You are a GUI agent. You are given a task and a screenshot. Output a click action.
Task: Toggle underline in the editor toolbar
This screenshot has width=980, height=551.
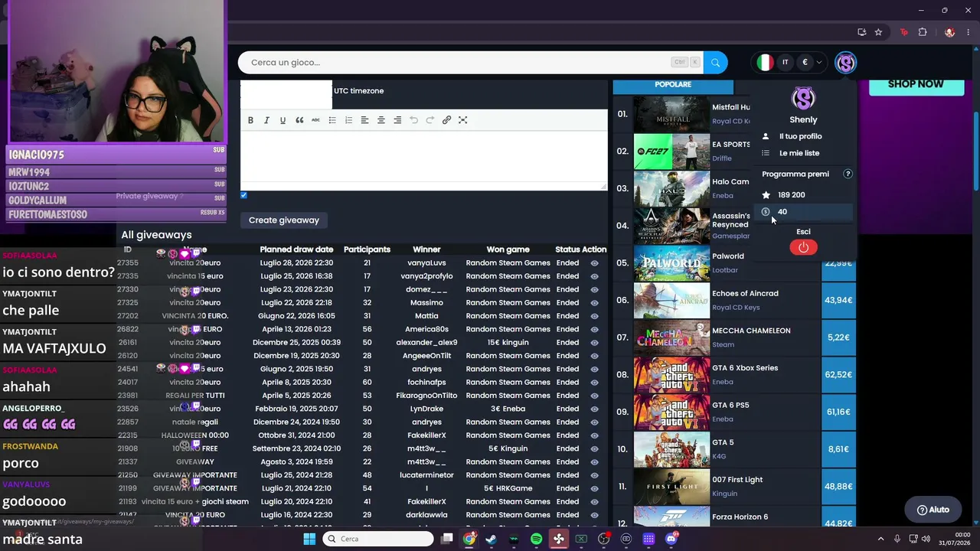283,120
